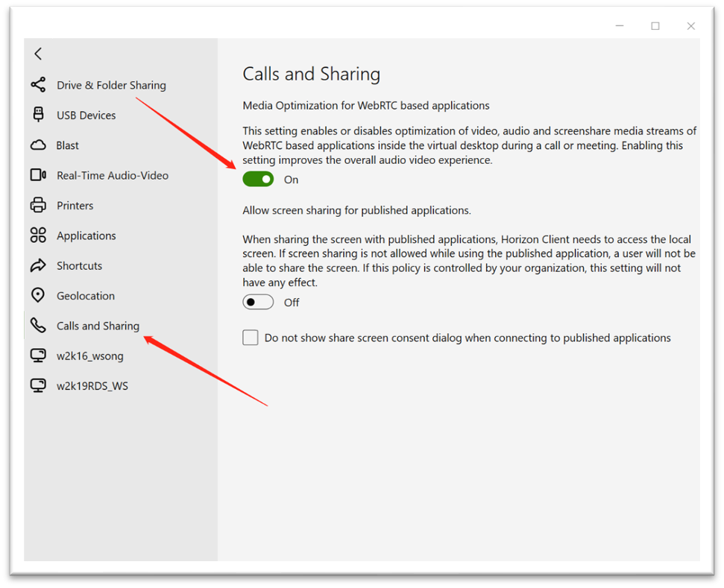Screen dimensions: 724x588
Task: Select the w2k16_wsong desktop entry
Action: tap(90, 356)
